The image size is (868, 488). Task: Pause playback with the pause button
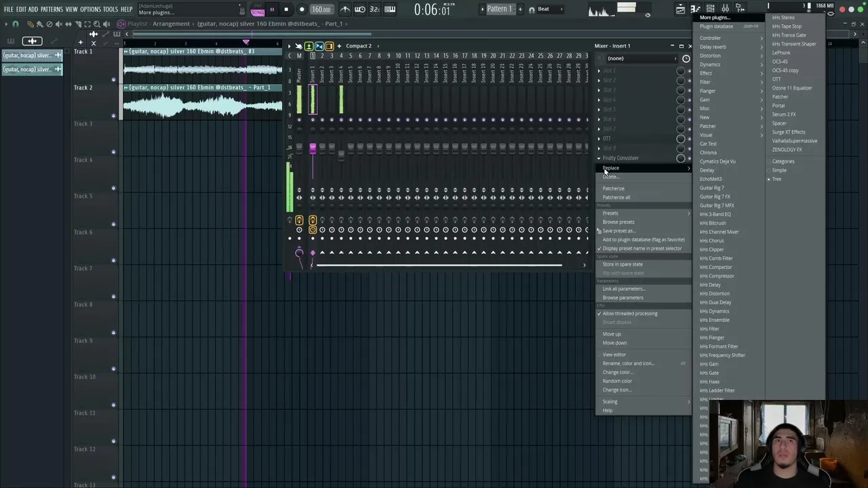coord(272,9)
